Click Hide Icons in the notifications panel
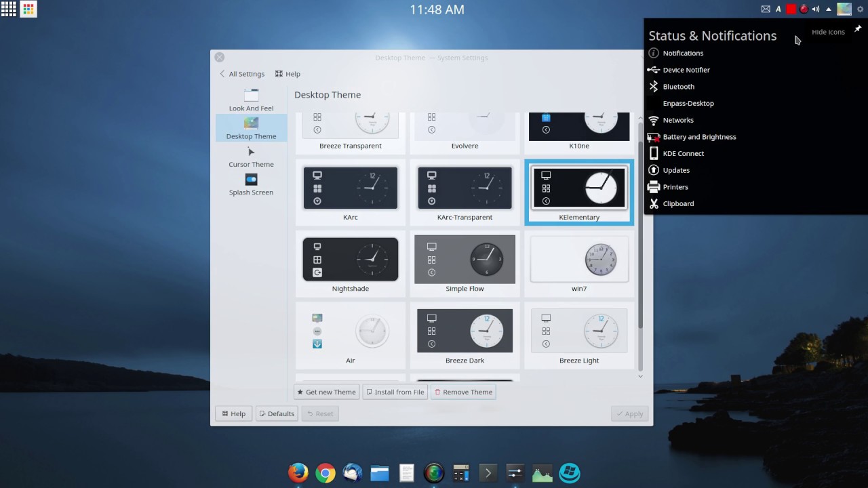 828,32
